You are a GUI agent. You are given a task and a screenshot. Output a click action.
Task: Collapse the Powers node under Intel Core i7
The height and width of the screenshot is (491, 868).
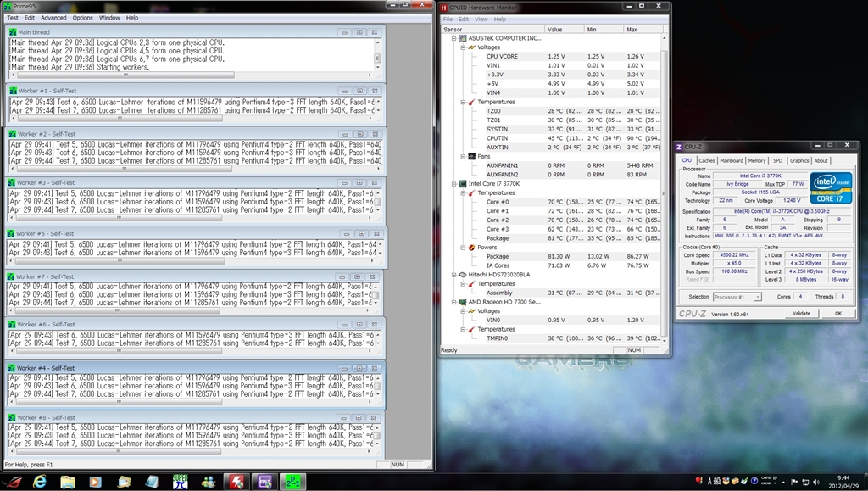pyautogui.click(x=463, y=248)
